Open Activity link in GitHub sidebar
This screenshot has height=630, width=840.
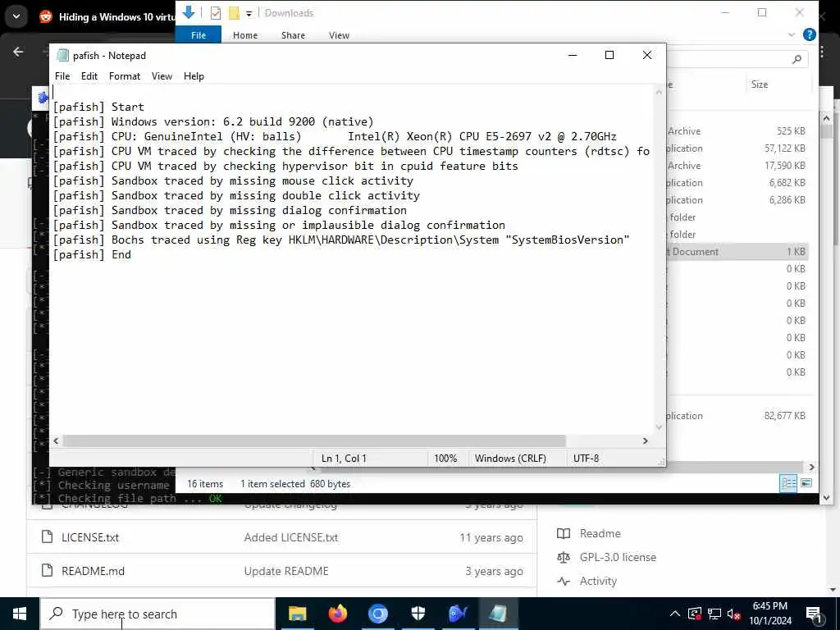598,582
